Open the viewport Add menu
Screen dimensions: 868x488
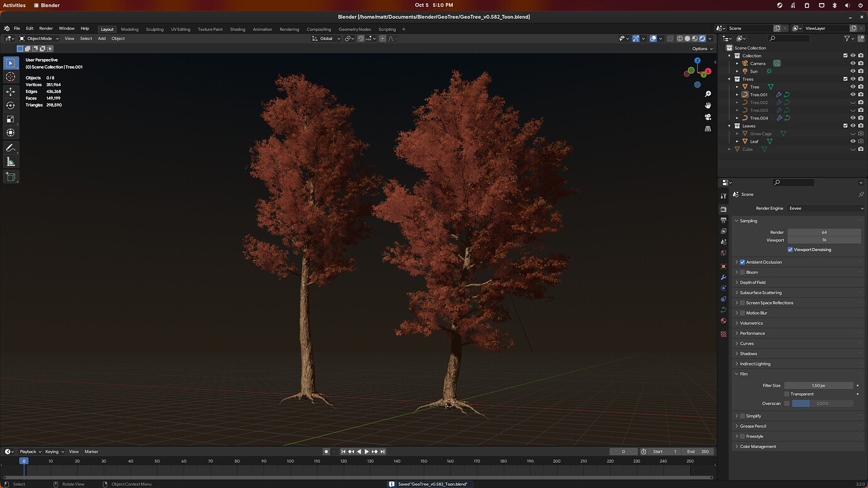pyautogui.click(x=102, y=38)
